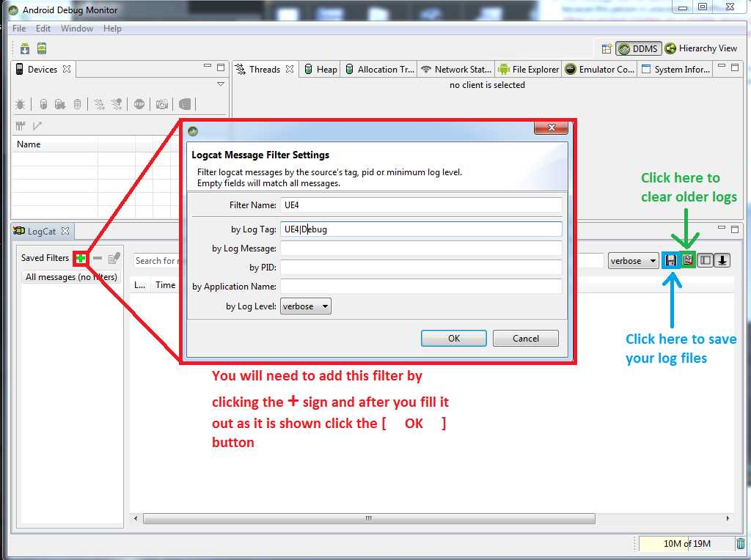Image resolution: width=751 pixels, height=560 pixels.
Task: Minimize the LogCat panel
Action: (x=722, y=228)
